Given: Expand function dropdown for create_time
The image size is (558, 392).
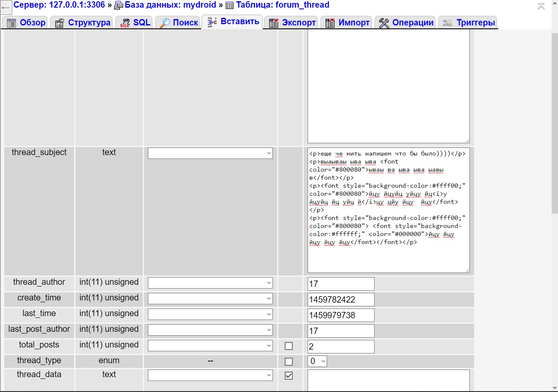Looking at the screenshot, I should tap(210, 299).
